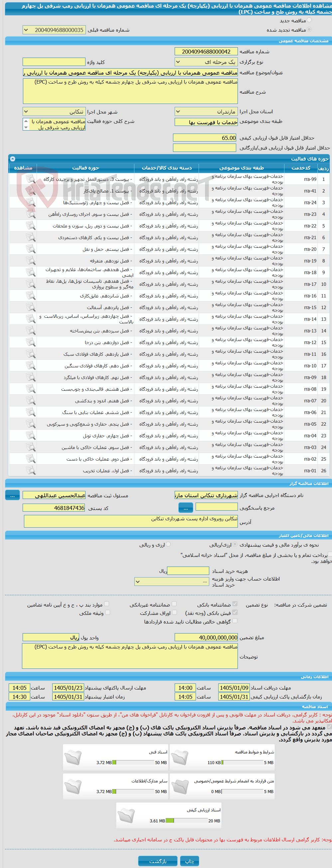Image resolution: width=332 pixels, height=868 pixels.
Task: Open the شرایط و ضوابط مناقصه folder icon
Action: point(180,757)
